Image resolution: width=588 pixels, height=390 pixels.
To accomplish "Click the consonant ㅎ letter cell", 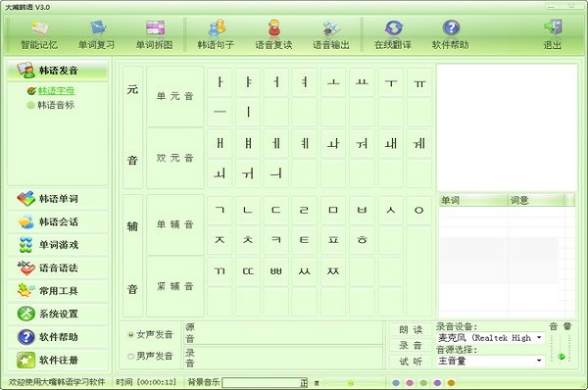I will (x=362, y=240).
